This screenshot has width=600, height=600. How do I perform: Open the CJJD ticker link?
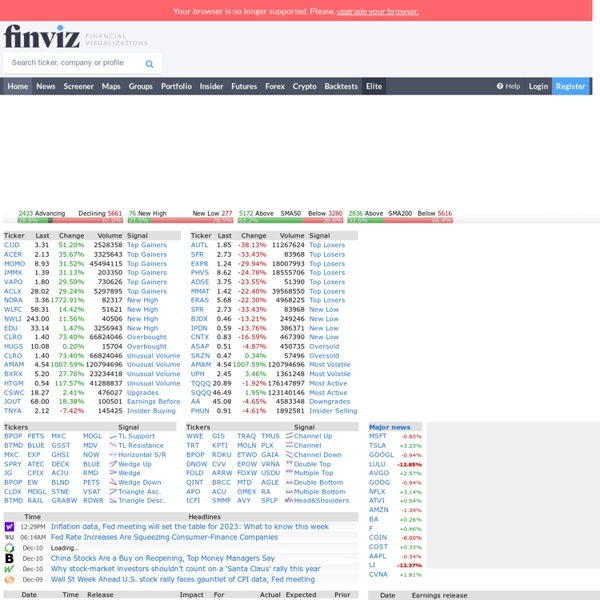11,245
